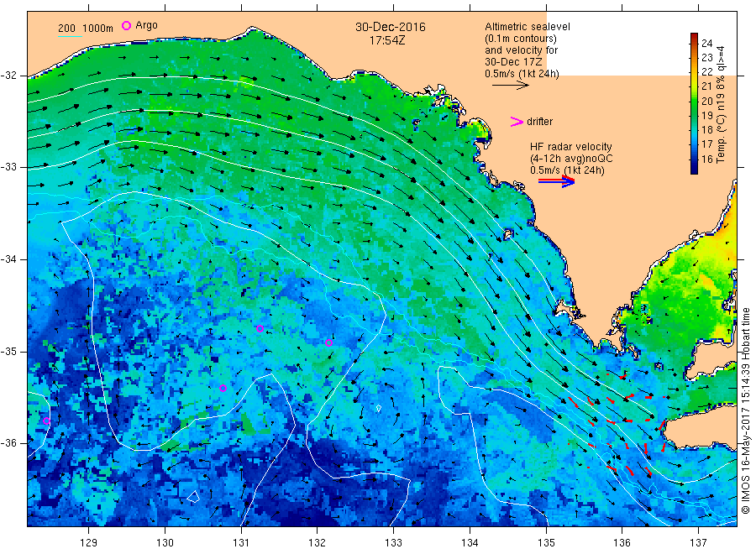This screenshot has height=554, width=756.
Task: Click the -36 latitude axis label
Action: 8,442
